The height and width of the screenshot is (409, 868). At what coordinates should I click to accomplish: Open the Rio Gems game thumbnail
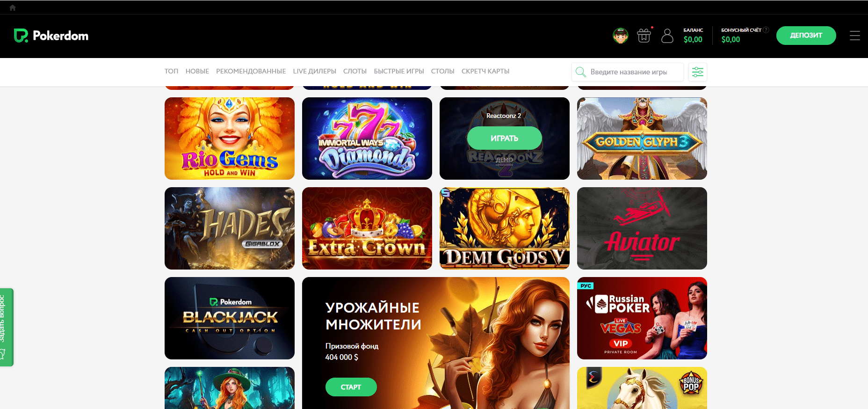tap(230, 139)
